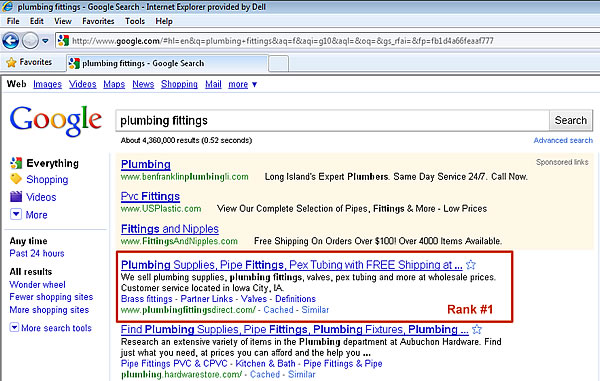Select the plumbing fittings - Google Search tab
Screen dimensions: 600x381
point(167,64)
